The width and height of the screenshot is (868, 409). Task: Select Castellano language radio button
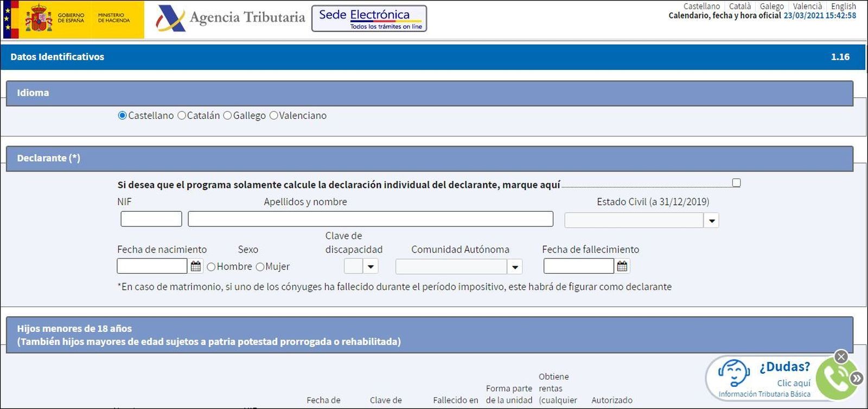(122, 115)
